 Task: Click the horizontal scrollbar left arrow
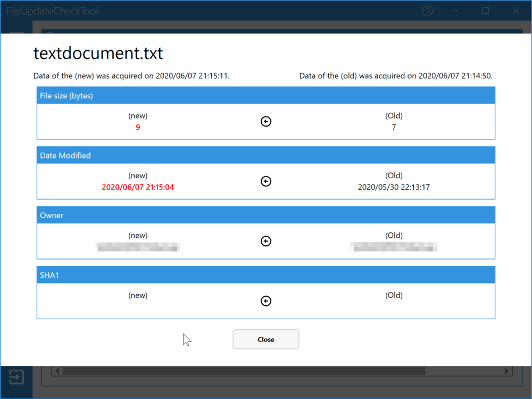57,371
